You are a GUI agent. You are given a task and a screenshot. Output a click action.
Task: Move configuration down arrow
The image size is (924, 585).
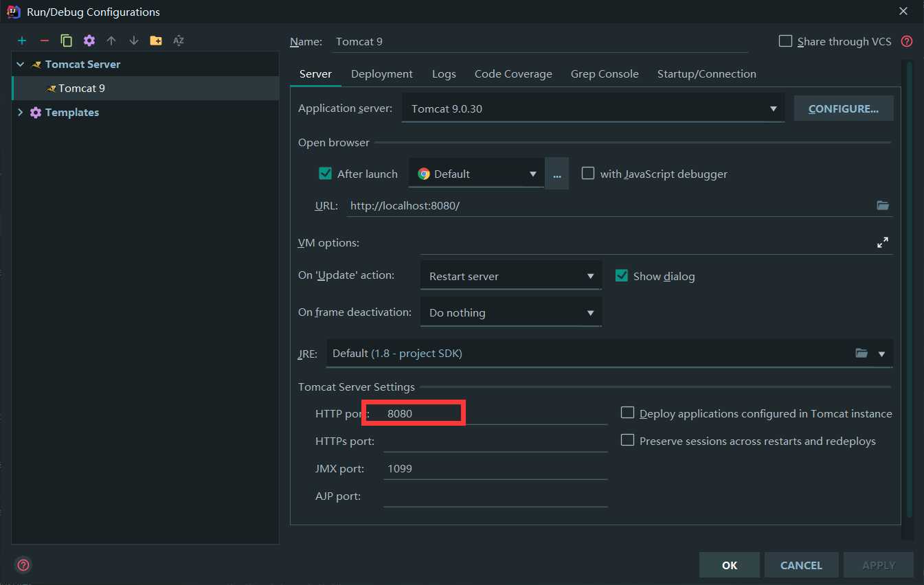(134, 41)
